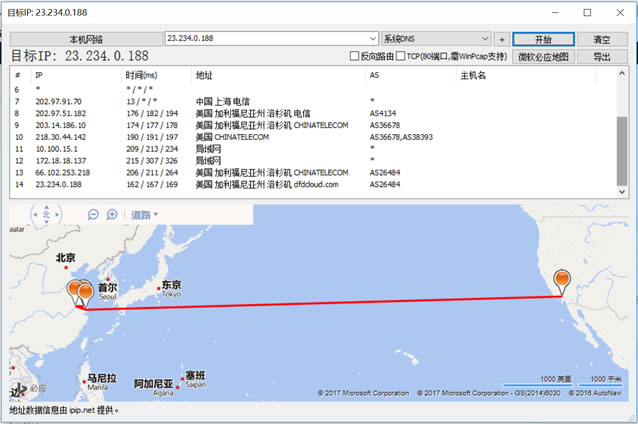Screen dimensions: 638x424
Task: Click the map zoom in icon
Action: tap(109, 214)
